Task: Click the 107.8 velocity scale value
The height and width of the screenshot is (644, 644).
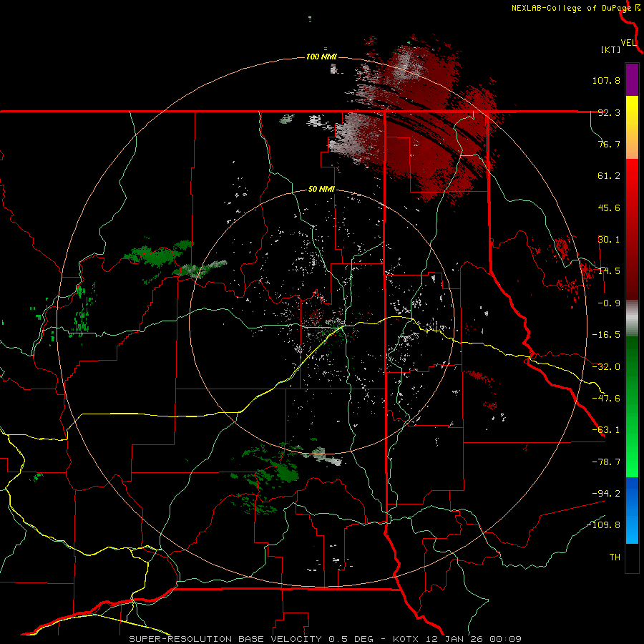Action: point(606,80)
